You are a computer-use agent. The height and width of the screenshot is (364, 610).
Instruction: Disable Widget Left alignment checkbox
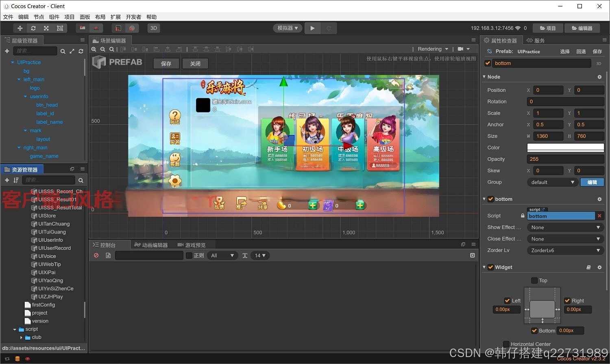[507, 301]
